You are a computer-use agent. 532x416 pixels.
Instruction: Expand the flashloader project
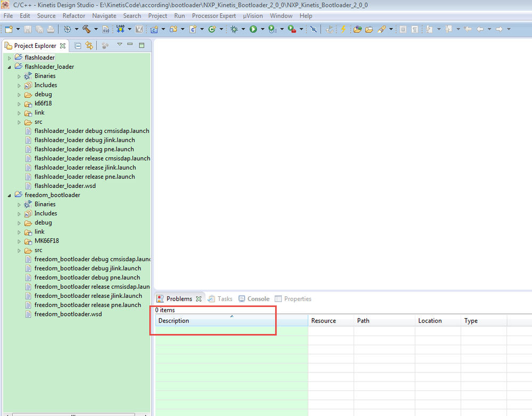point(10,58)
